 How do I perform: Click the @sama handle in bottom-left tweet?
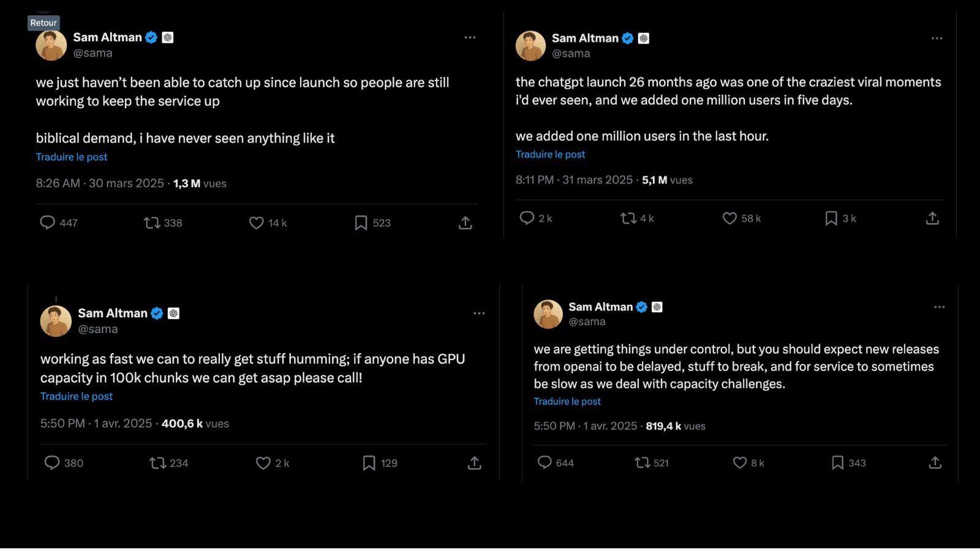click(98, 329)
